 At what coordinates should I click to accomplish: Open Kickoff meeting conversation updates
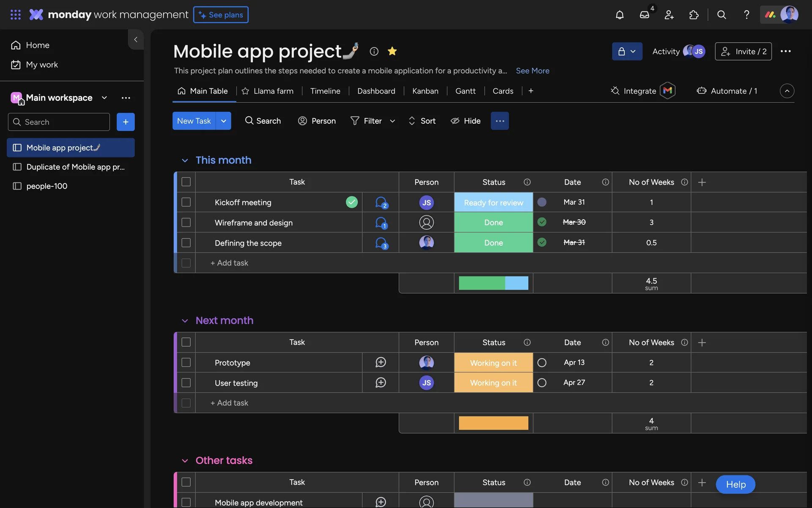[381, 203]
